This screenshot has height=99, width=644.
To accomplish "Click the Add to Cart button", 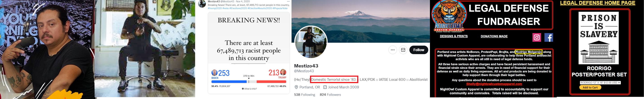I will click(x=590, y=88).
